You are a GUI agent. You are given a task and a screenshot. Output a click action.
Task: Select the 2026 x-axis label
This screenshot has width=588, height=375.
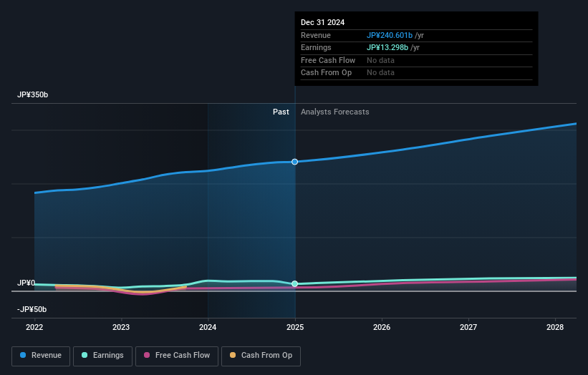click(x=382, y=327)
